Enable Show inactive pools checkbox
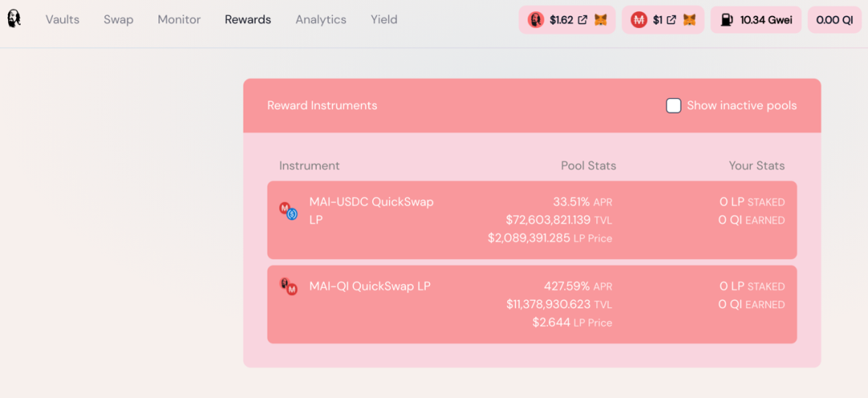This screenshot has height=398, width=868. tap(674, 105)
